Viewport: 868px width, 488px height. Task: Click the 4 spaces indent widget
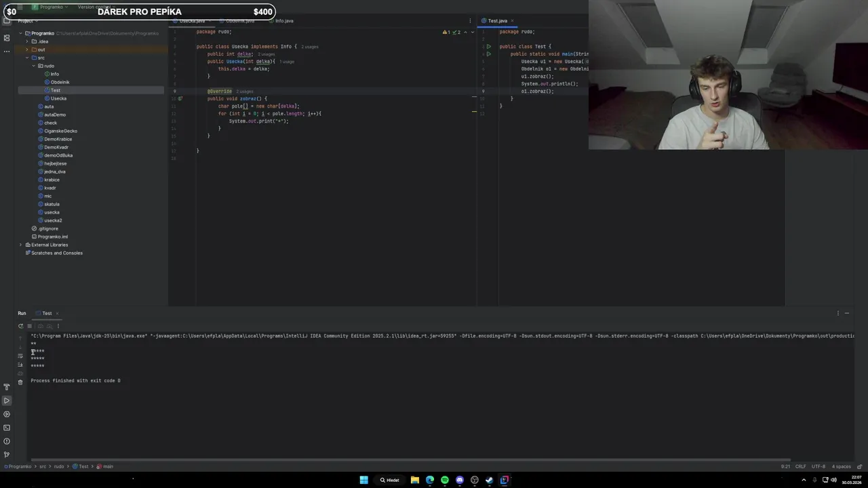(842, 466)
